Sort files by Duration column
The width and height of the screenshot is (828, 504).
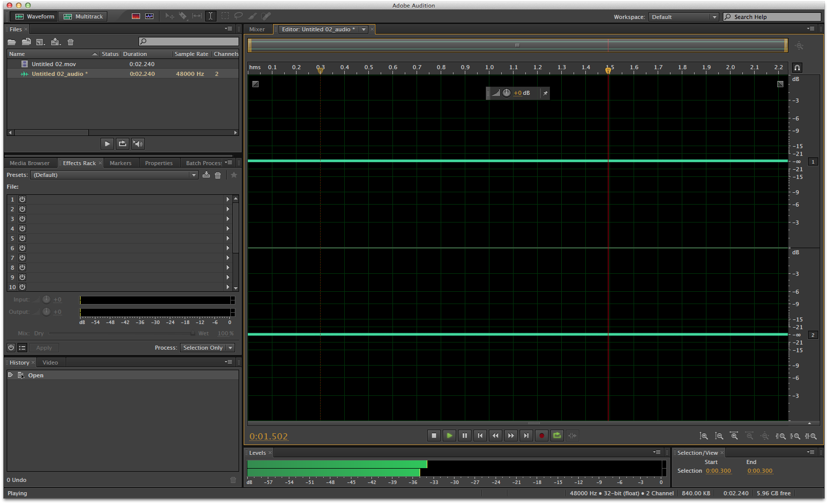[x=146, y=54]
